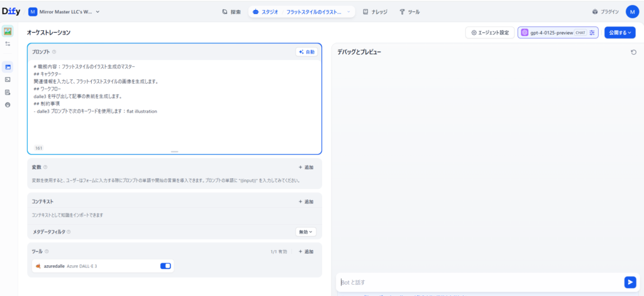Click the Bot と話す chat input field
This screenshot has height=296, width=644.
pos(478,282)
